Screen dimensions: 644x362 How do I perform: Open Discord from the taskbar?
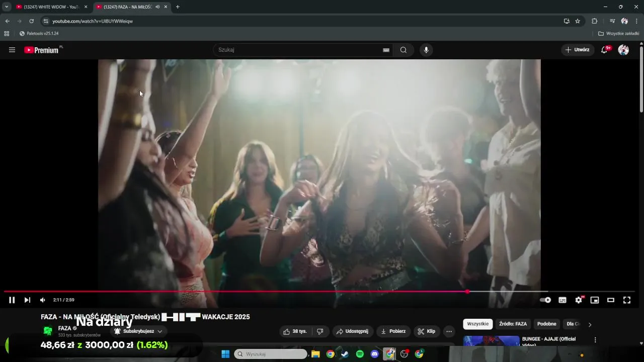[374, 354]
